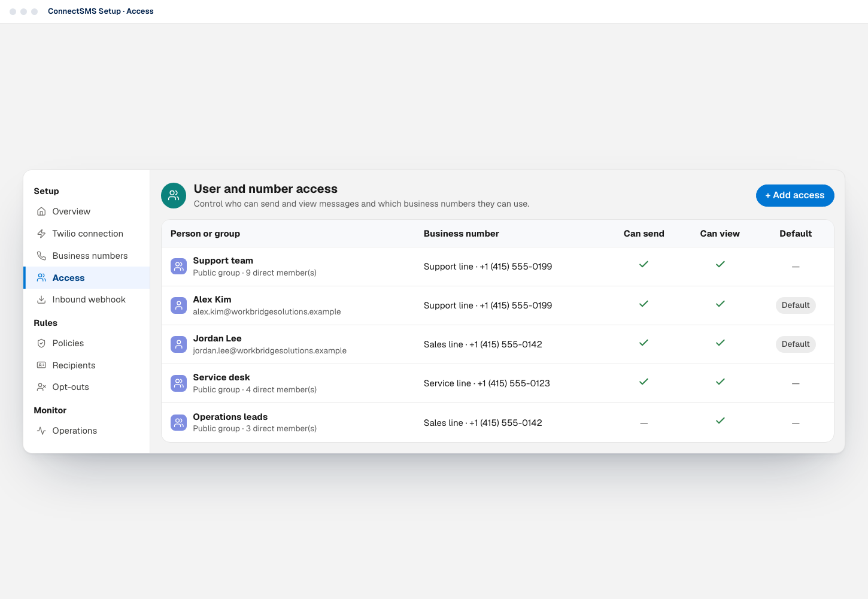Click the Add access button
868x599 pixels.
(x=795, y=195)
